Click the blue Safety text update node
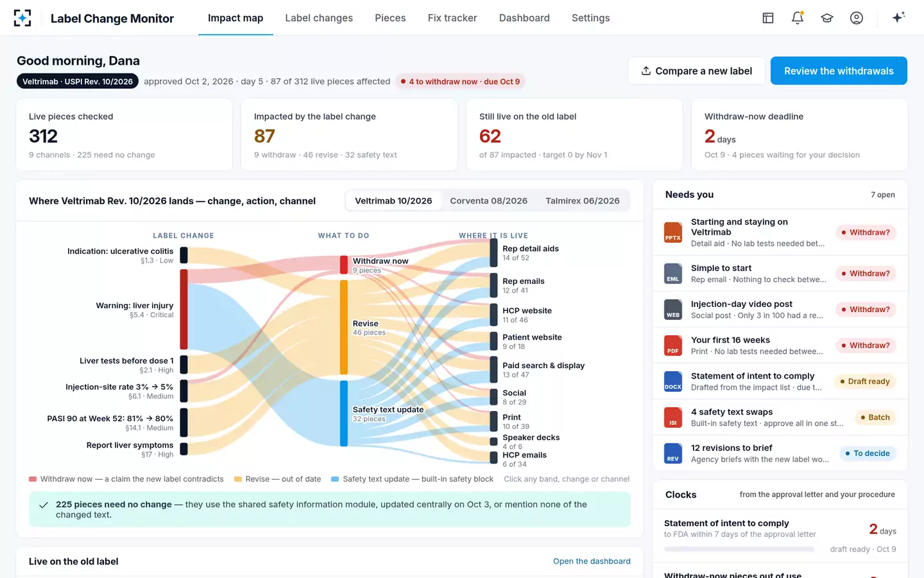The image size is (924, 578). coord(344,413)
